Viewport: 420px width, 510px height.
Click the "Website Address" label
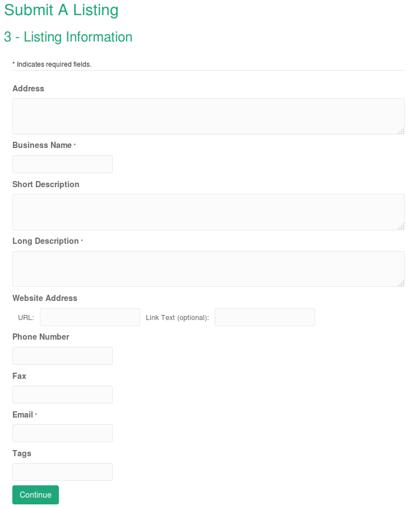coord(45,298)
